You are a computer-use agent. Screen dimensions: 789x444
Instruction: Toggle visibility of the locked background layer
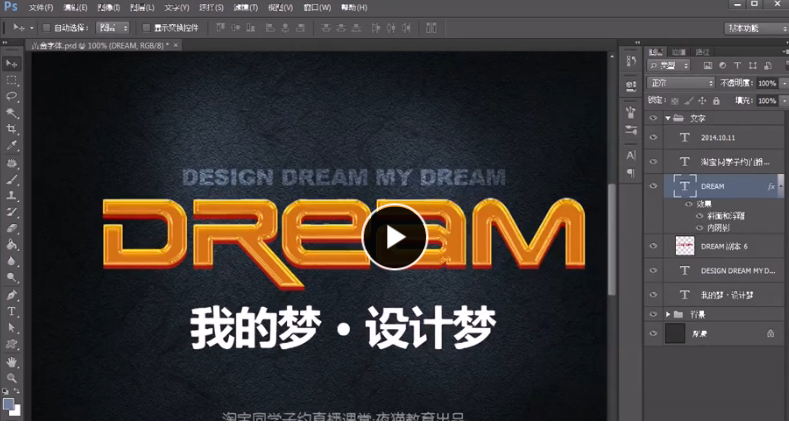point(653,334)
